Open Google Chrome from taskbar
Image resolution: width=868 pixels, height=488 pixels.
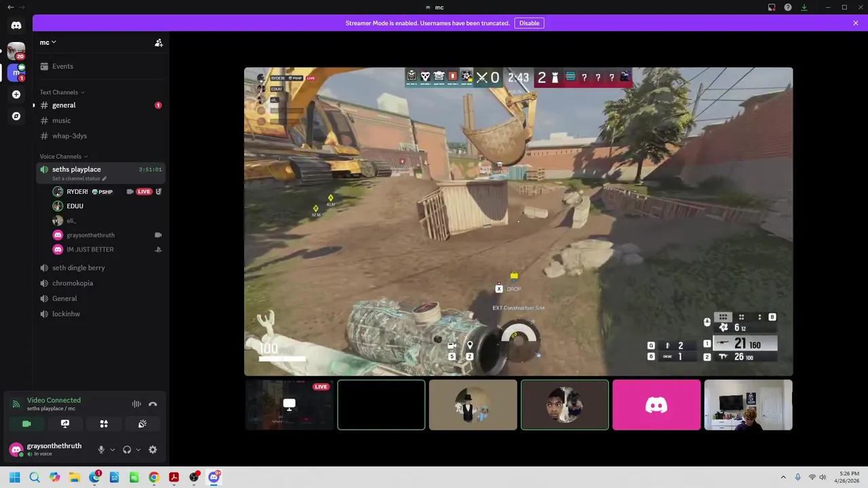(x=154, y=477)
